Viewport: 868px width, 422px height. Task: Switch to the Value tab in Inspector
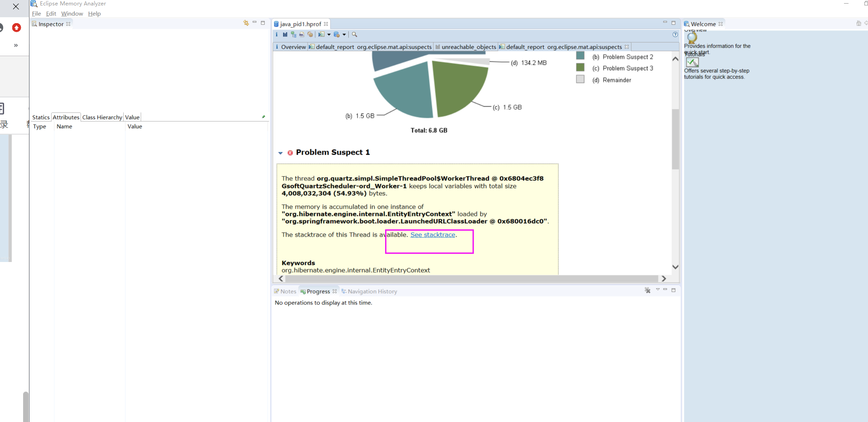coord(132,117)
